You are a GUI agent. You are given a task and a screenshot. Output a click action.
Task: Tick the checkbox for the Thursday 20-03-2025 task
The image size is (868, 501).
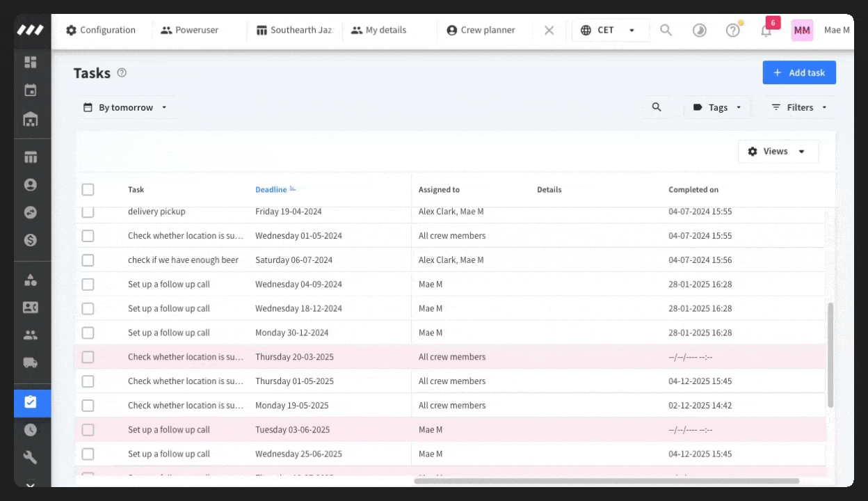point(88,357)
